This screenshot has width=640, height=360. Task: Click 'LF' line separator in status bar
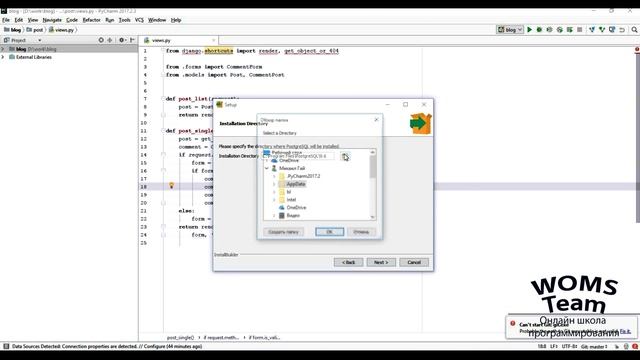553,346
